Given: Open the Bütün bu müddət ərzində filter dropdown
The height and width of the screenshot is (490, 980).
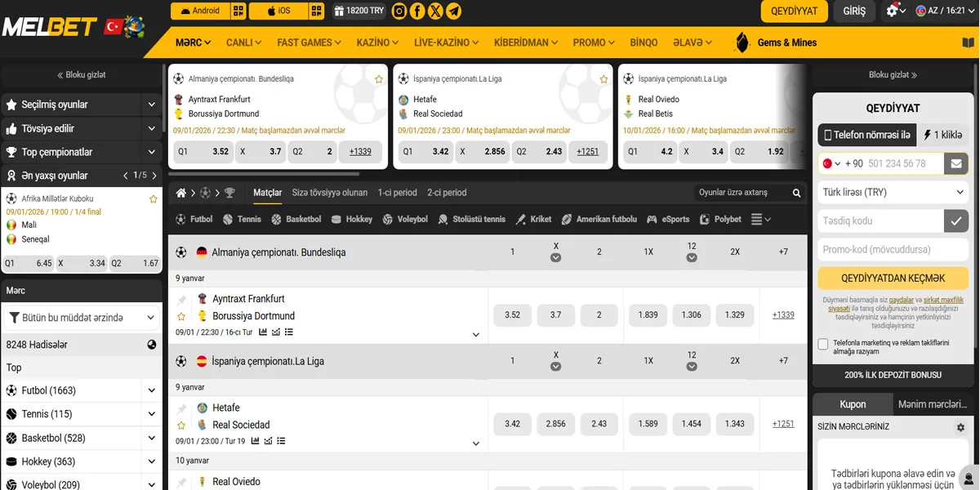Looking at the screenshot, I should pyautogui.click(x=82, y=318).
